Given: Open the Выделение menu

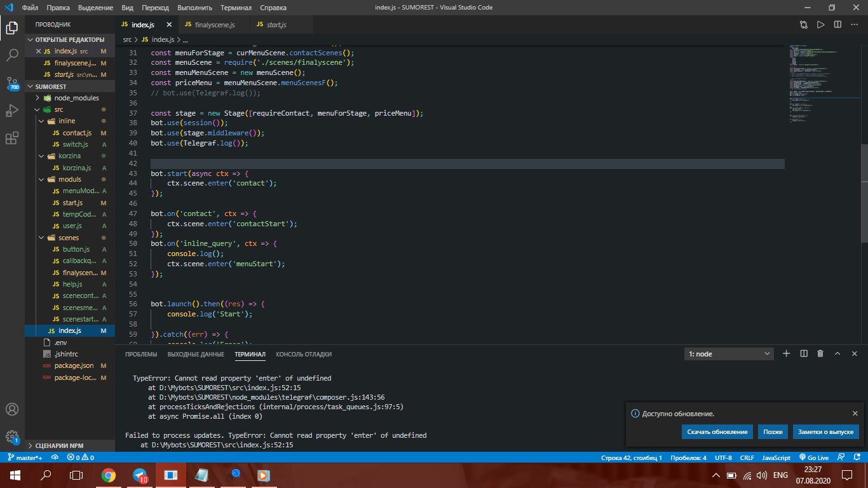Looking at the screenshot, I should [x=97, y=8].
